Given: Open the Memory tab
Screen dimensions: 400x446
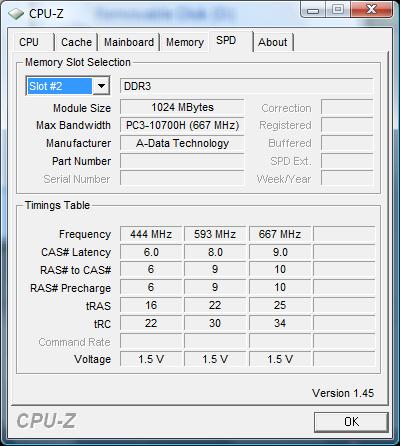Looking at the screenshot, I should pos(185,42).
